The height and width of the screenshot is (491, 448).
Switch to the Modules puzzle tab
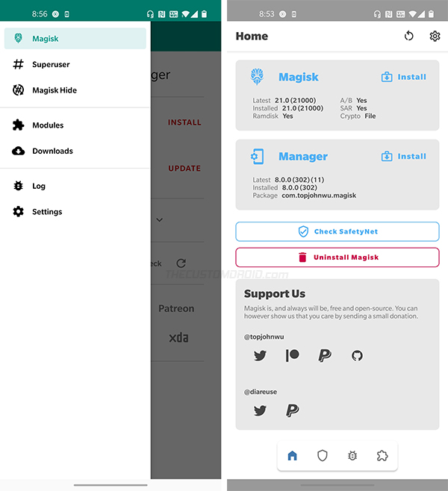(x=382, y=456)
